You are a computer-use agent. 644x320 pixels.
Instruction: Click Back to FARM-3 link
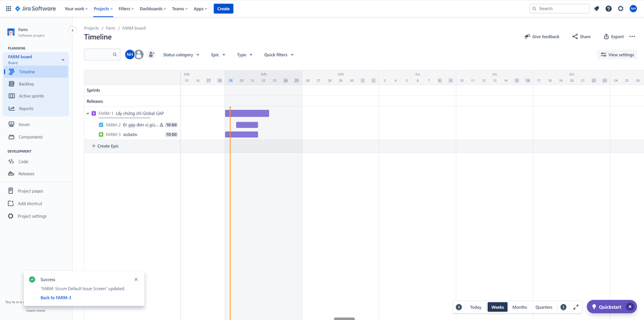coord(56,297)
